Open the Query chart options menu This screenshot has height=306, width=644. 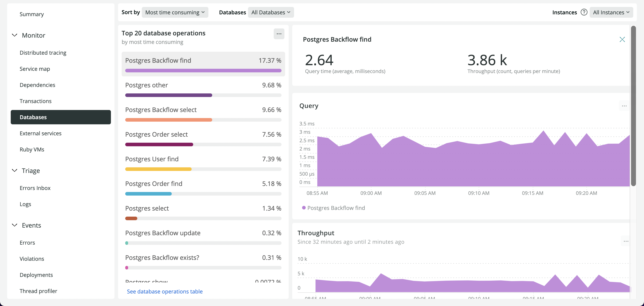click(624, 106)
